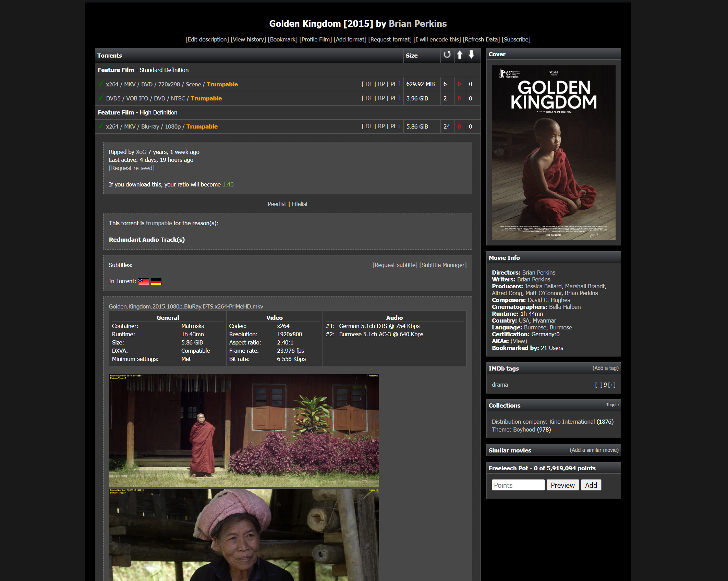Open the Peerlist tab
Viewport: 728px width, 581px height.
pos(277,204)
